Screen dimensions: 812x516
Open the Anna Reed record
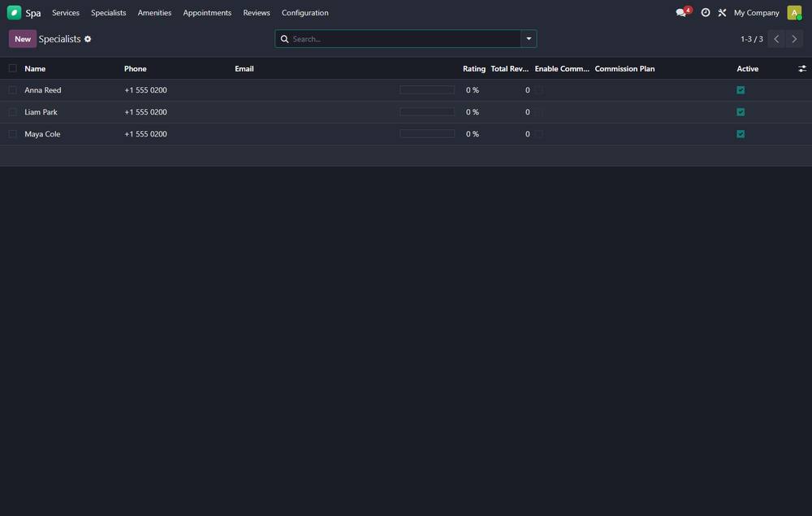coord(43,90)
